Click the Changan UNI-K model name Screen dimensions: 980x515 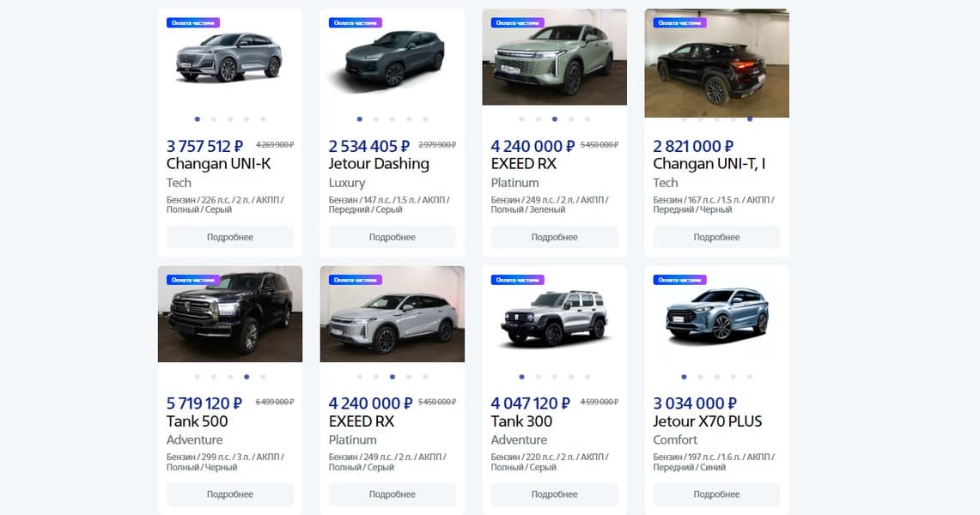(x=218, y=164)
